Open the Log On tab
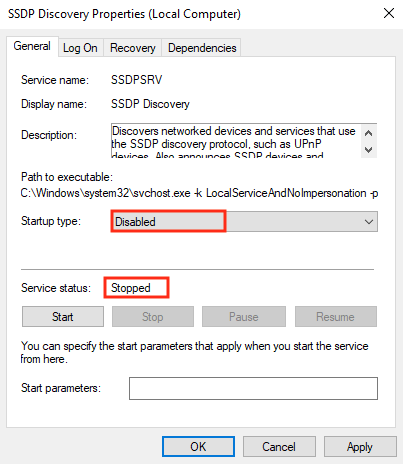This screenshot has height=464, width=403. click(80, 48)
